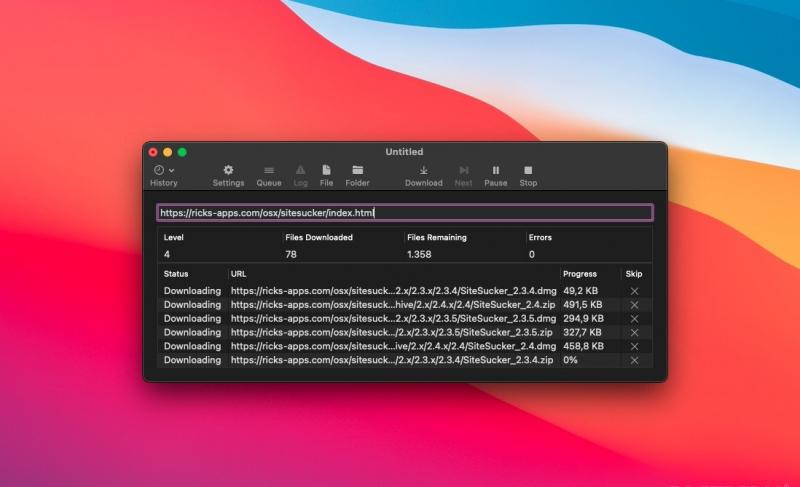Screen dimensions: 800x487
Task: Click the Files Downloaded value 78
Action: 291,254
